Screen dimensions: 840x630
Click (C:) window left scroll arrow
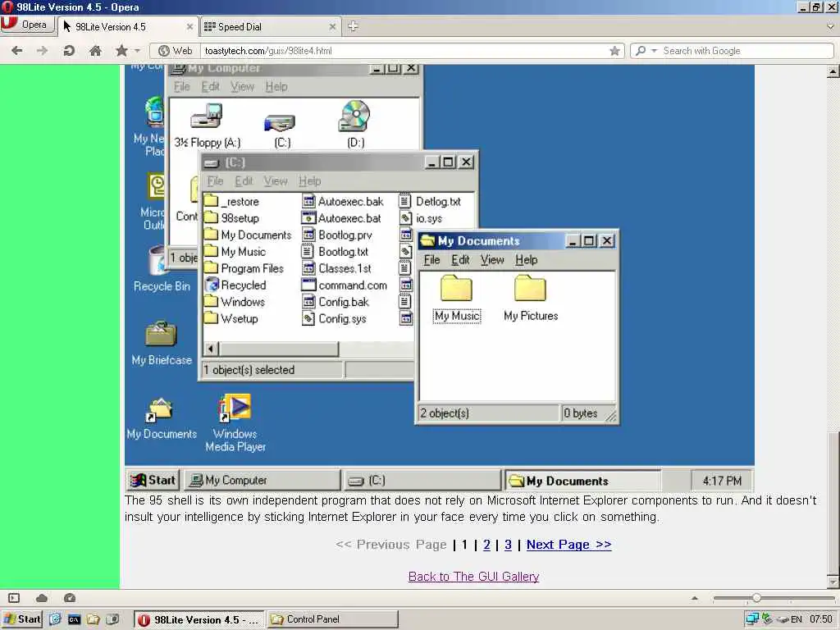[211, 349]
